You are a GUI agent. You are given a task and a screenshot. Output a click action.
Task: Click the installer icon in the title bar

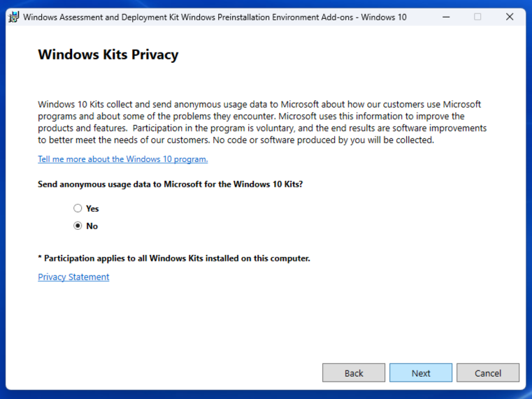pyautogui.click(x=13, y=17)
